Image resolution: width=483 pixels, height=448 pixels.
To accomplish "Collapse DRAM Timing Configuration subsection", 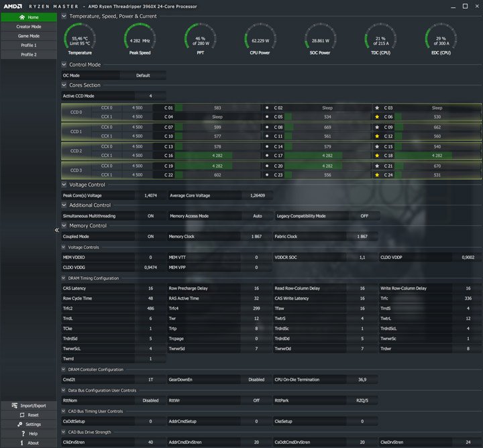I will coord(64,278).
